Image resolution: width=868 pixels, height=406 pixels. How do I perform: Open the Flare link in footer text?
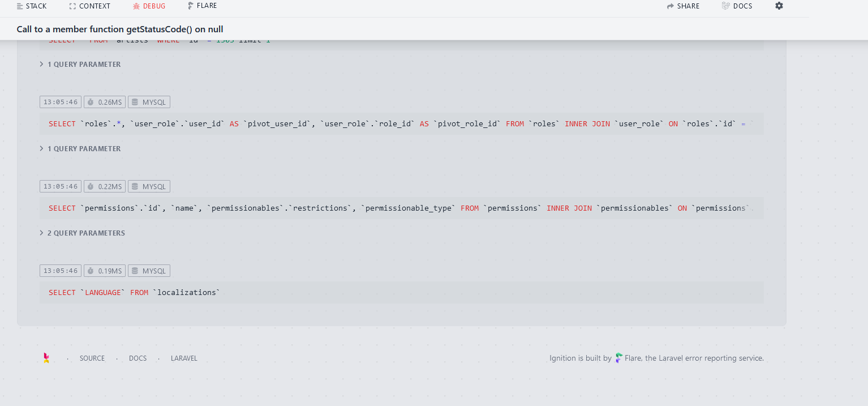pyautogui.click(x=633, y=358)
